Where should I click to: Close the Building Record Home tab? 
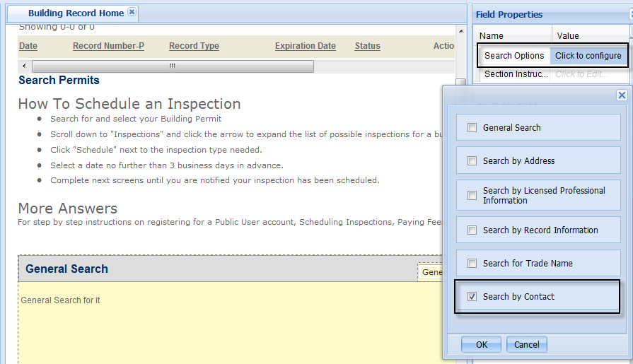[132, 13]
